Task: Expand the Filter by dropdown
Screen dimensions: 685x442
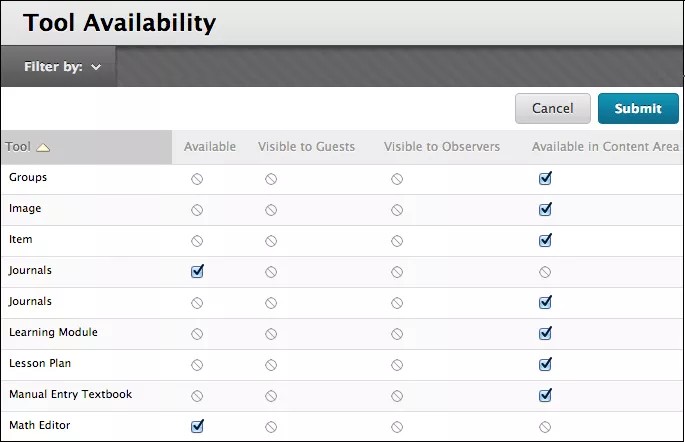Action: (62, 67)
